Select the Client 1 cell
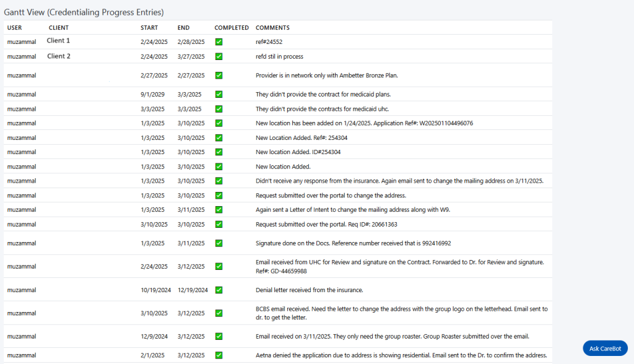This screenshot has height=364, width=634. click(x=58, y=40)
